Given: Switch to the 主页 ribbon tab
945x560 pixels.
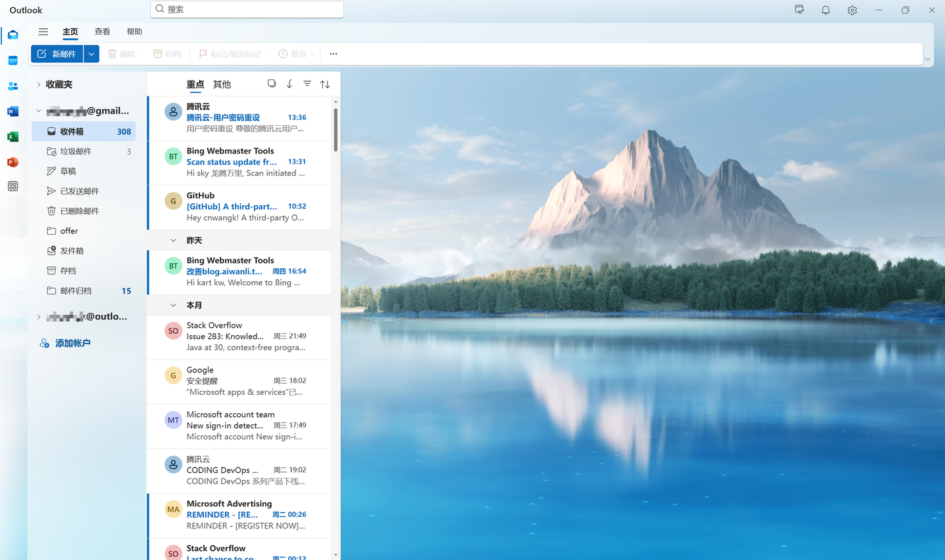Looking at the screenshot, I should point(70,31).
